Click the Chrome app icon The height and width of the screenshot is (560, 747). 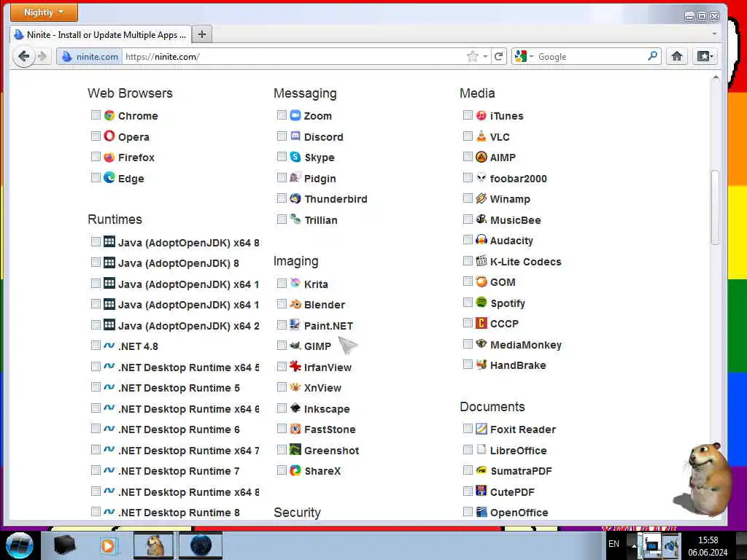point(109,115)
